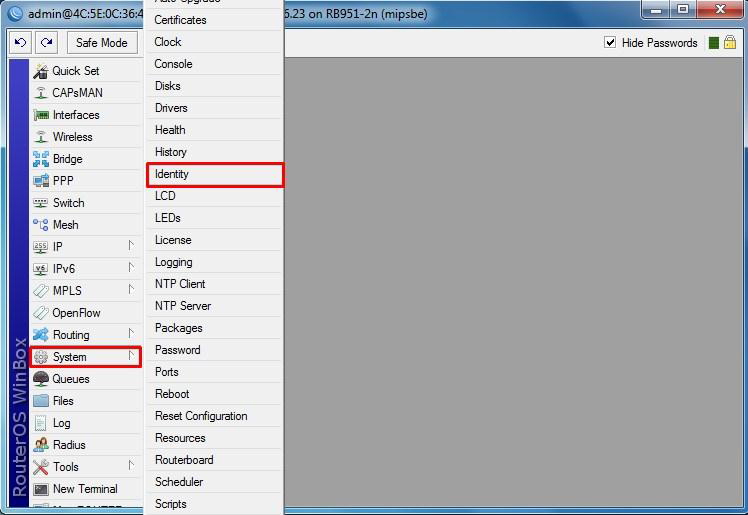The image size is (748, 515).
Task: Select Clock from the System submenu
Action: [213, 42]
